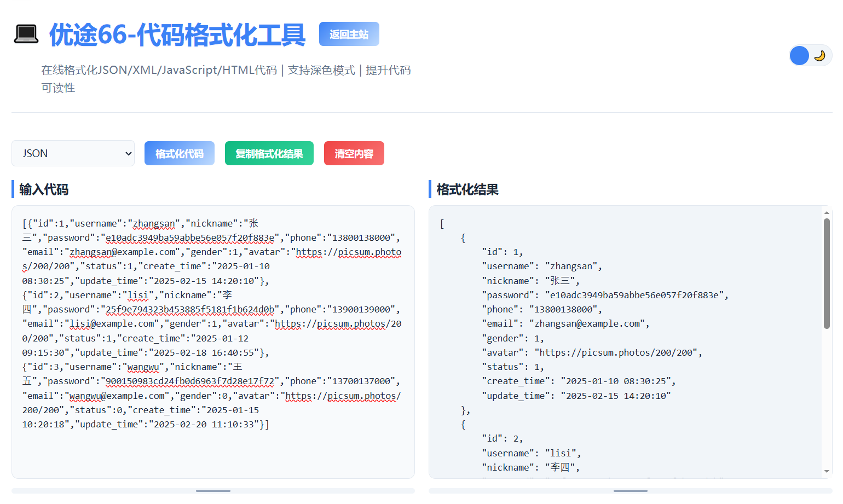This screenshot has width=843, height=504.
Task: Click the "username": "zhangsan" result line
Action: [542, 266]
